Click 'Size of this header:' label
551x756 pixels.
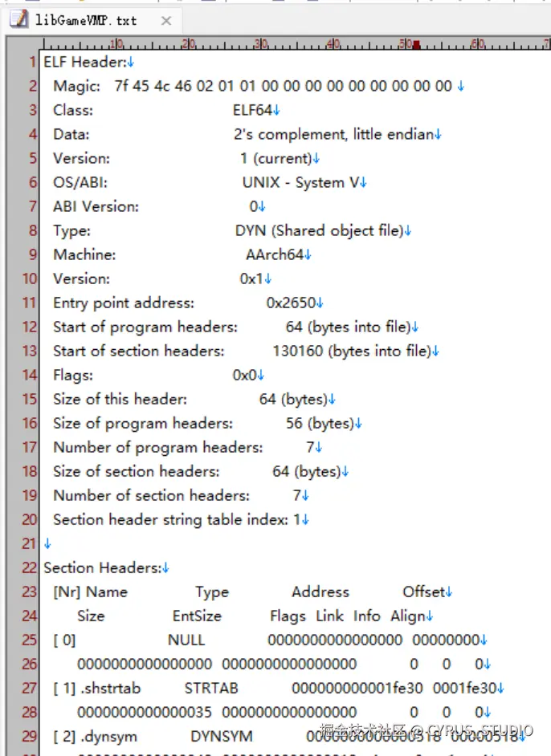(120, 399)
